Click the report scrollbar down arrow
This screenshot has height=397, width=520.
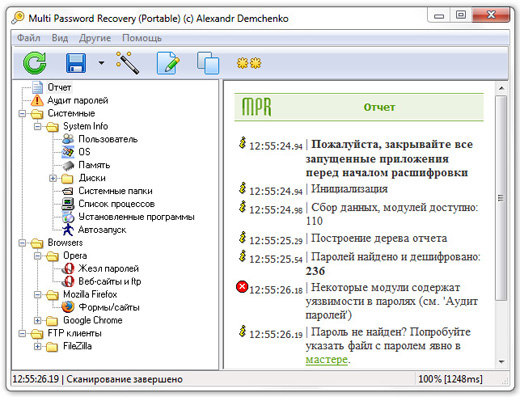pyautogui.click(x=501, y=362)
